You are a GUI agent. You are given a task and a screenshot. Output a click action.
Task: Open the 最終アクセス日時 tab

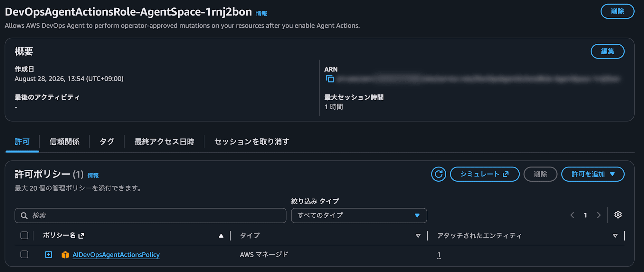click(x=164, y=142)
